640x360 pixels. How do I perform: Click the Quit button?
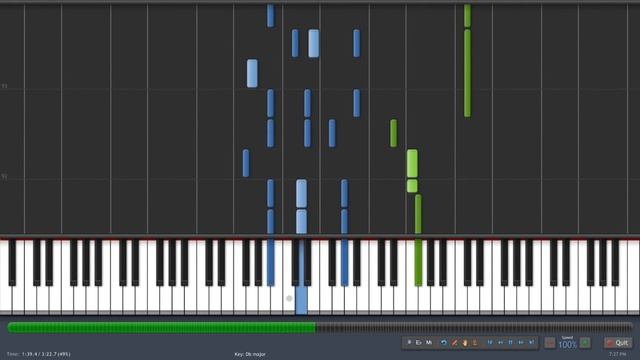[618, 343]
